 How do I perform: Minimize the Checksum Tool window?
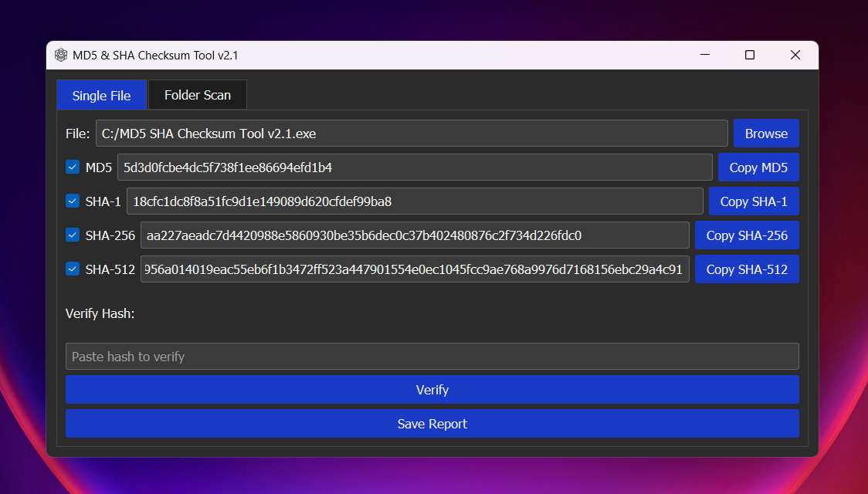click(x=706, y=56)
